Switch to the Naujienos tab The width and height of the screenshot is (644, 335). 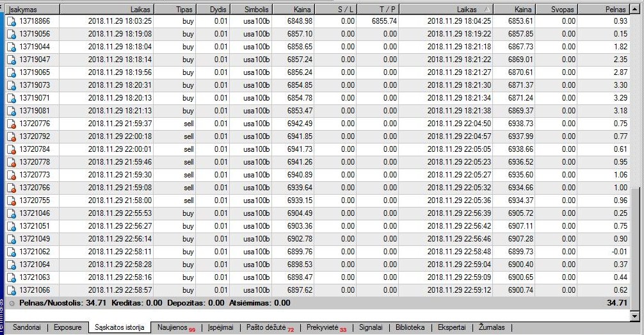click(x=173, y=327)
